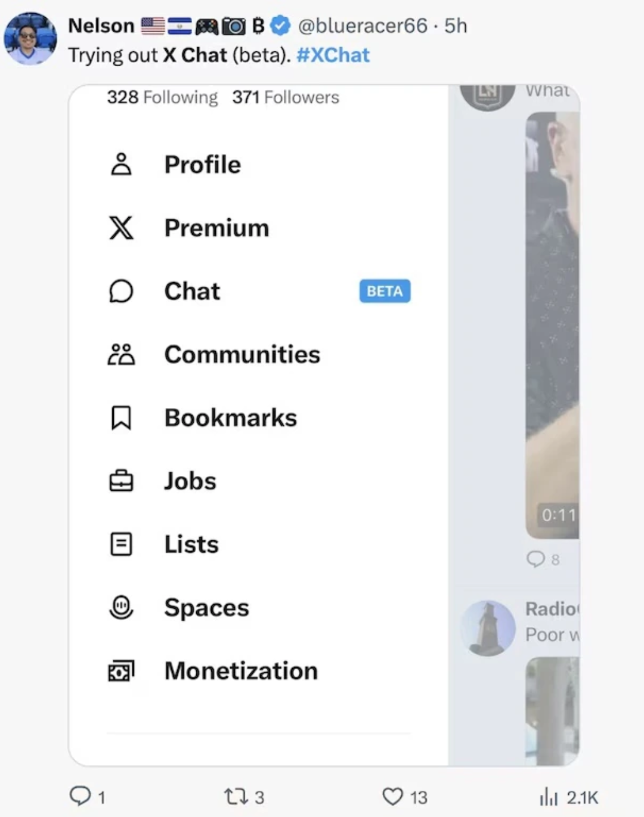
Task: Click the Bookmarks ribbon icon
Action: click(121, 417)
